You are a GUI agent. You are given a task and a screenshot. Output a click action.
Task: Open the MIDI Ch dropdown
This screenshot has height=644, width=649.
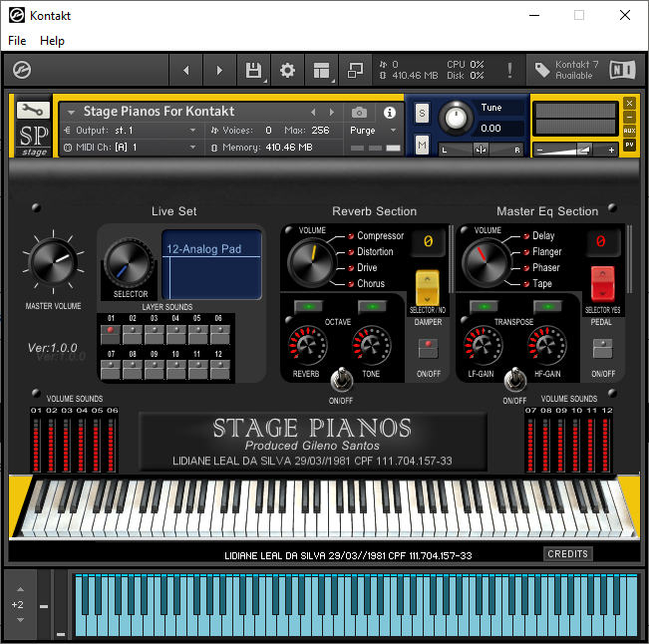131,148
